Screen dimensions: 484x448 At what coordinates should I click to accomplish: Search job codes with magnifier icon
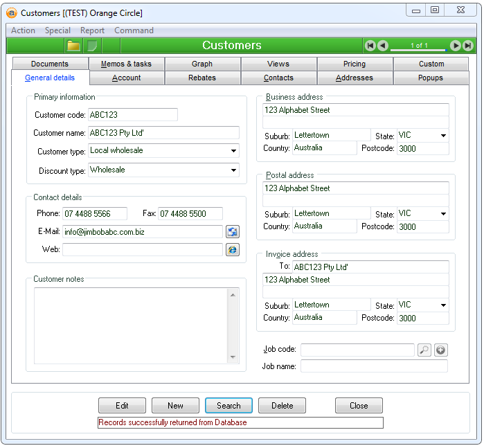[x=424, y=350]
